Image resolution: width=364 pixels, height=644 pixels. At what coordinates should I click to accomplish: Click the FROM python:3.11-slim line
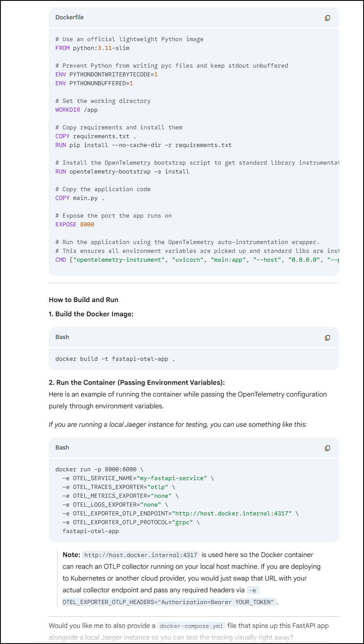pos(92,48)
